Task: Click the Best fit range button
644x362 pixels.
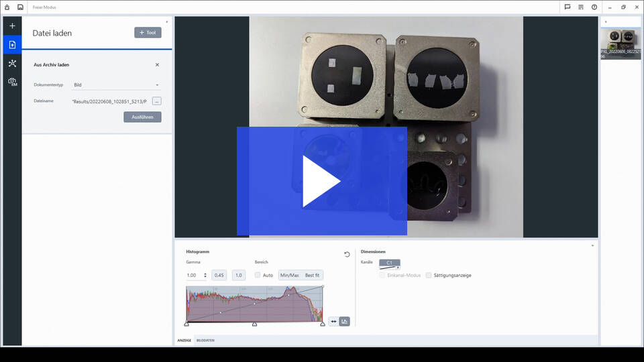Action: (312, 275)
